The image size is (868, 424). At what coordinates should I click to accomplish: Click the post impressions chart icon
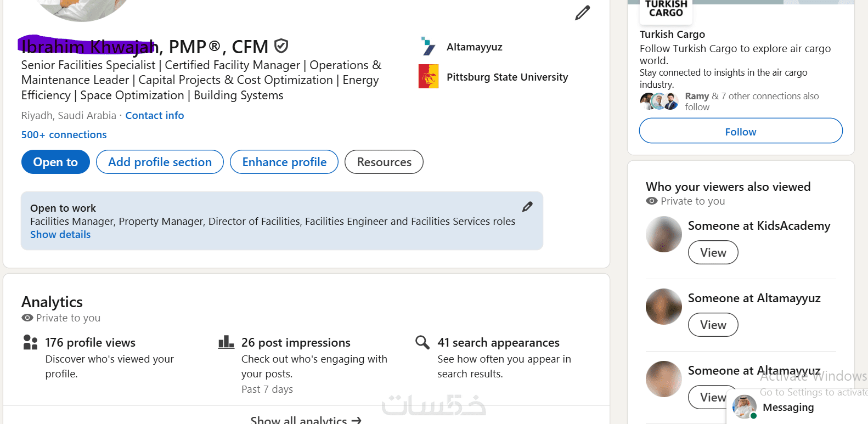tap(226, 343)
